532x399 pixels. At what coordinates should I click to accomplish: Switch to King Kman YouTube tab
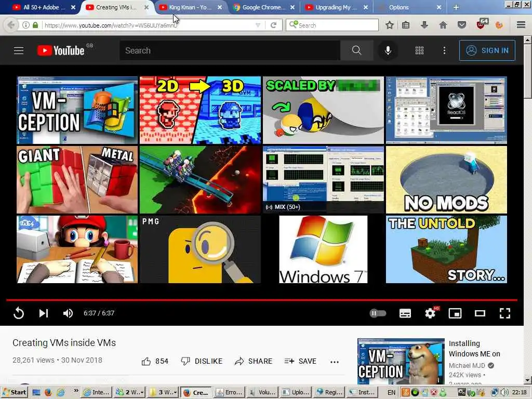pyautogui.click(x=191, y=7)
